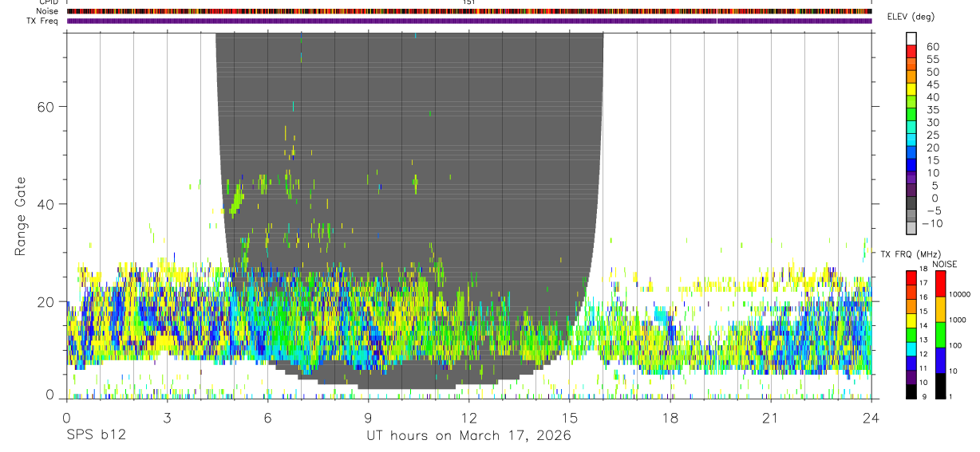Image resolution: width=980 pixels, height=452 pixels.
Task: Click the UT hours date axis title
Action: (x=468, y=435)
